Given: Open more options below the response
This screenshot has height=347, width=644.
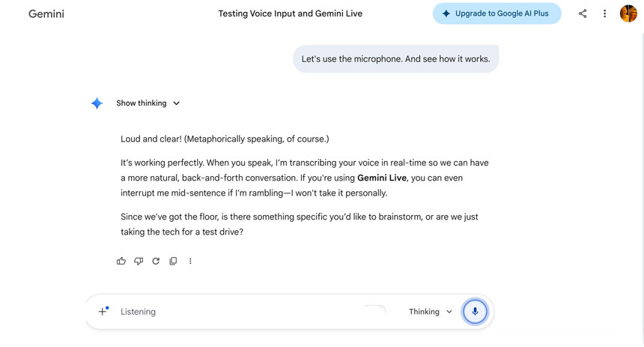Looking at the screenshot, I should tap(190, 261).
